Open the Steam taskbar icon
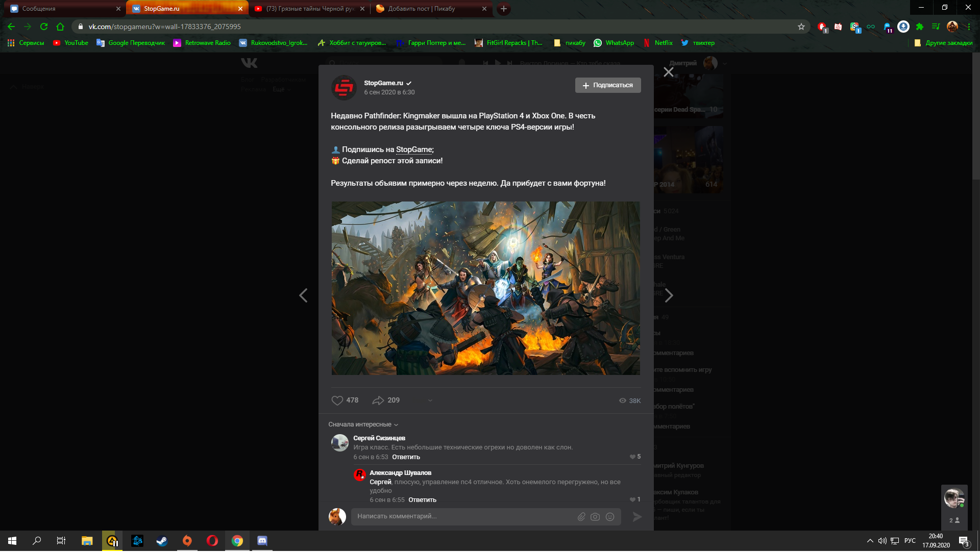Viewport: 980px width, 552px height. click(x=162, y=541)
